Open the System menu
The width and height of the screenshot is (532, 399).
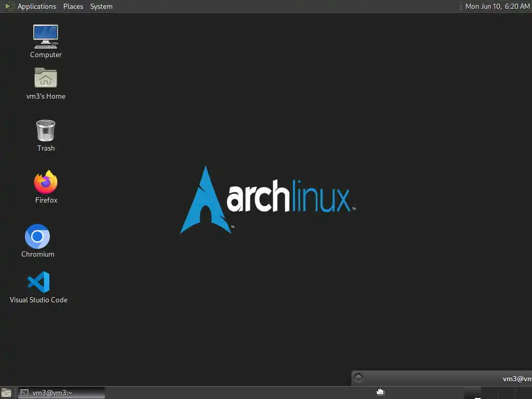tap(101, 6)
